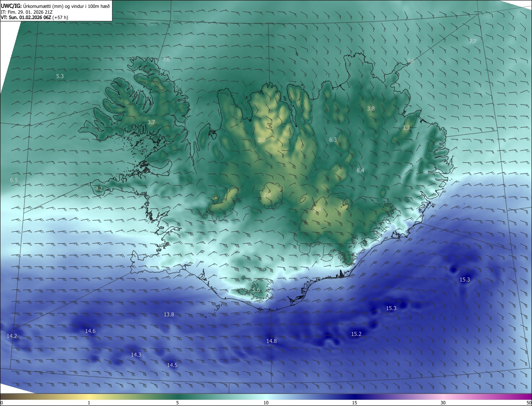This screenshot has width=532, height=406.
Task: Click the colorbar tick label 0
Action: tap(2, 403)
